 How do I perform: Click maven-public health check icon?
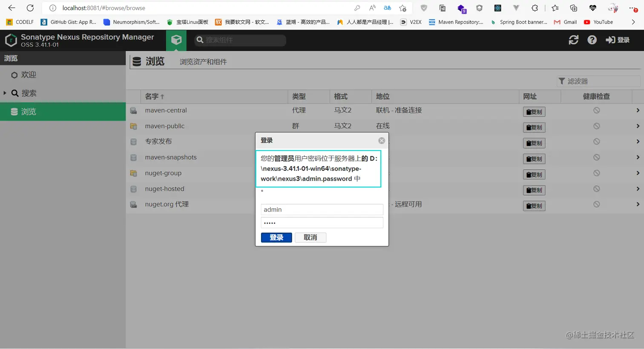(597, 126)
